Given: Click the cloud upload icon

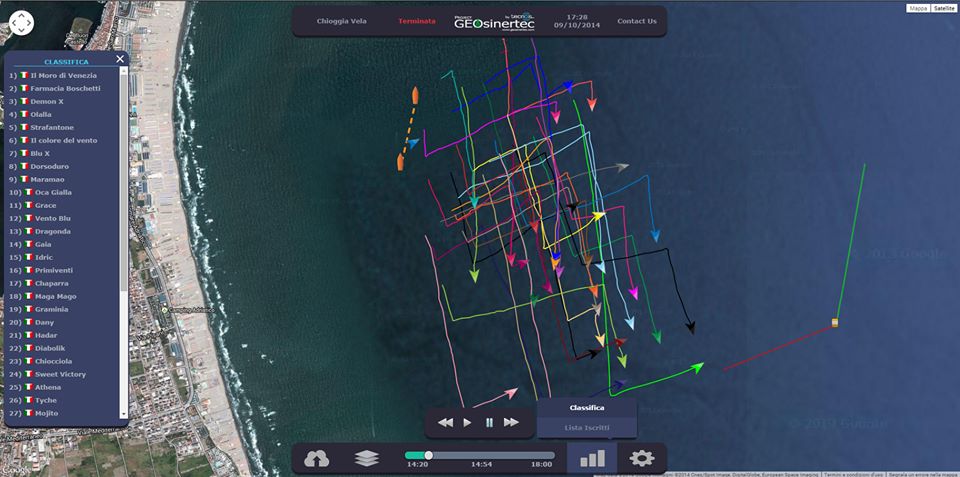Looking at the screenshot, I should coord(317,459).
